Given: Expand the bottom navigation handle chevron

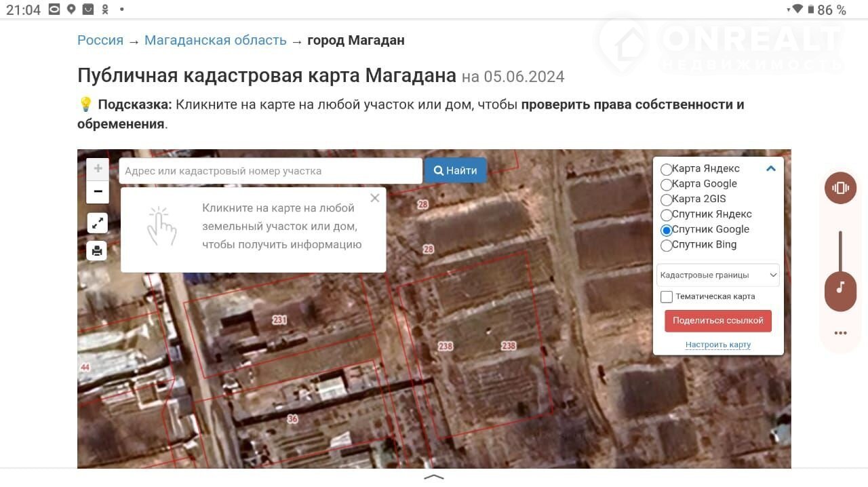Looking at the screenshot, I should click(434, 477).
